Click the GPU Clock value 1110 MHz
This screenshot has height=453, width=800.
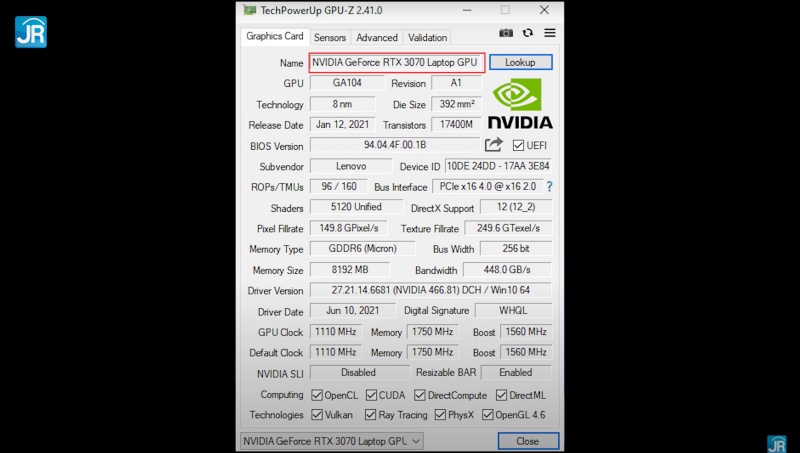[x=336, y=332]
